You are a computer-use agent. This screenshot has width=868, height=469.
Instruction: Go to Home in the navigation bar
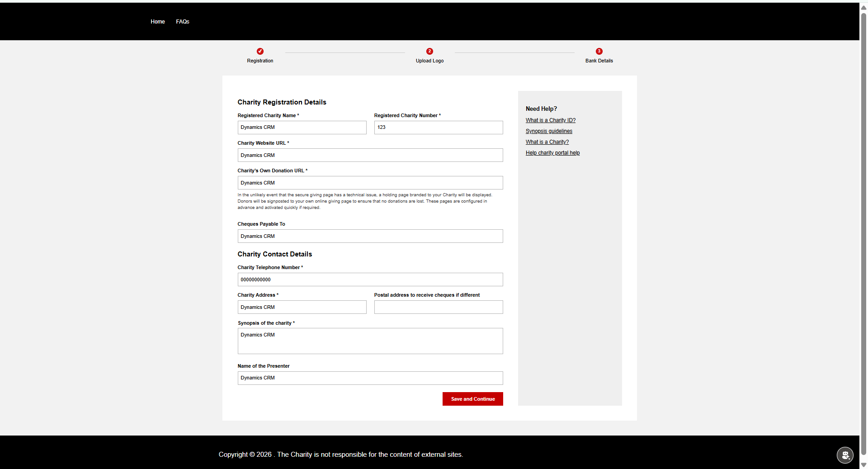coord(158,22)
